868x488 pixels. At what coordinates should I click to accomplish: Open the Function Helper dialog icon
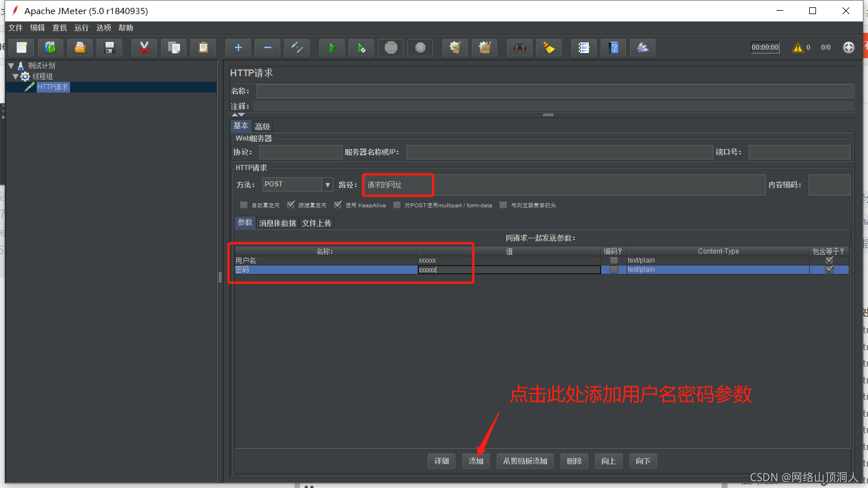pyautogui.click(x=584, y=47)
